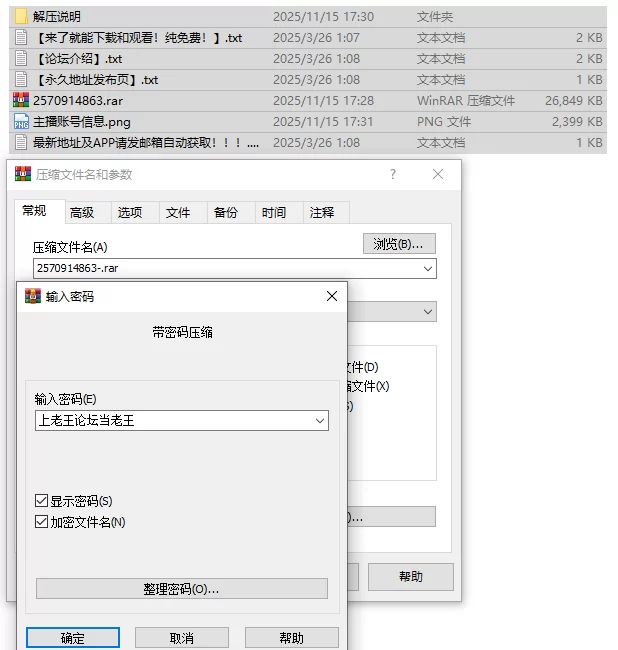The image size is (618, 650).
Task: Click the WinRAR icon of 2570914863.rar
Action: coord(21,100)
